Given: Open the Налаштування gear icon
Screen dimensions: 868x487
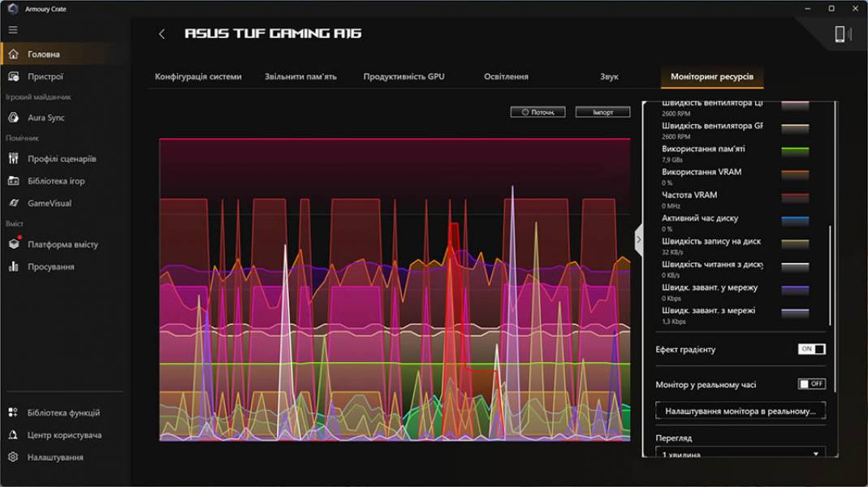Looking at the screenshot, I should [x=13, y=457].
